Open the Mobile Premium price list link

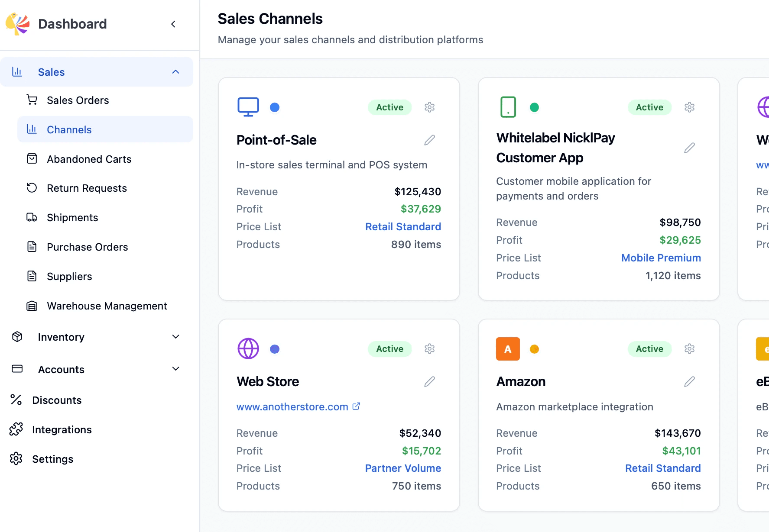click(x=661, y=258)
